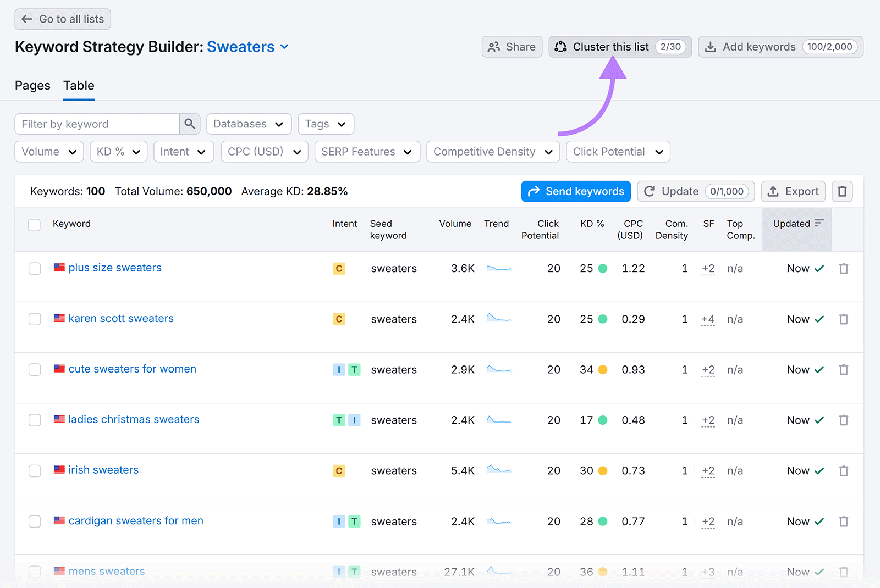Open the Click Potential filter dropdown

[x=618, y=152]
